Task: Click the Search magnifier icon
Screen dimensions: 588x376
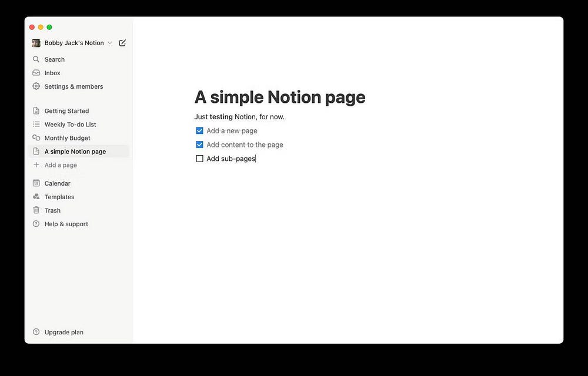Action: (36, 59)
